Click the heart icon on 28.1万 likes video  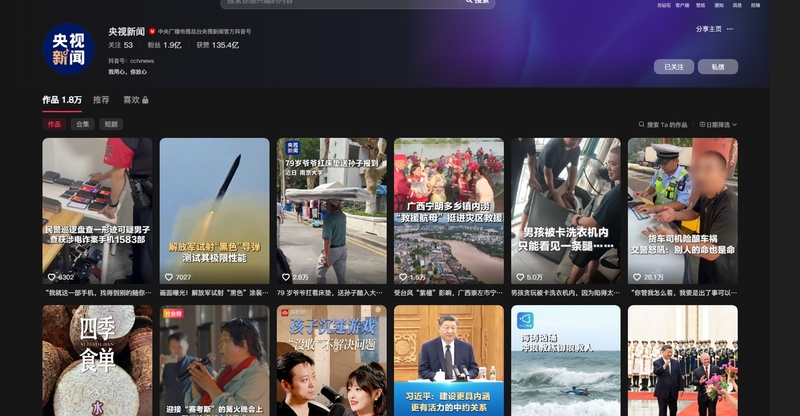pyautogui.click(x=637, y=277)
